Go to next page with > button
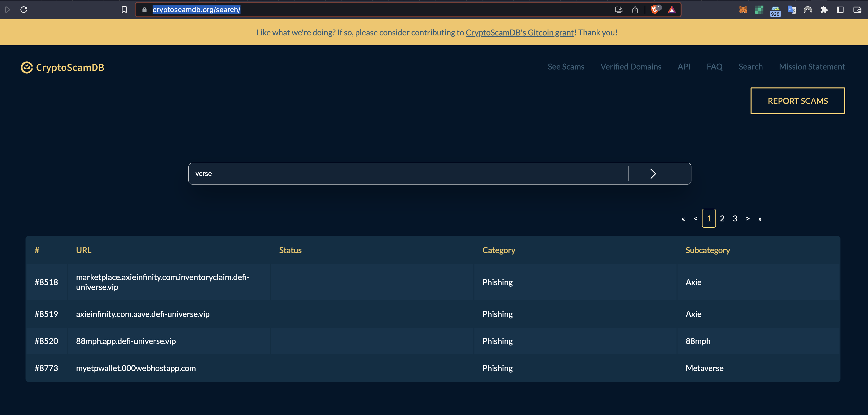Screen dimensions: 868x415 [x=748, y=219]
